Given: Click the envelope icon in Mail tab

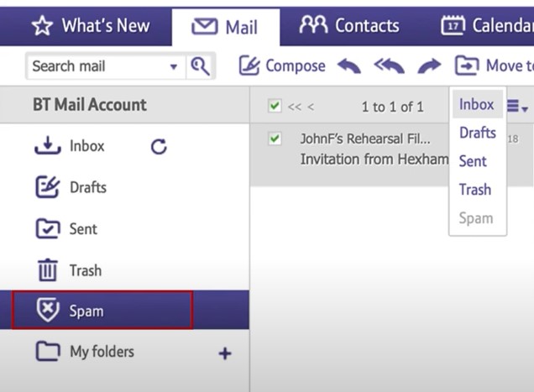Looking at the screenshot, I should point(204,26).
